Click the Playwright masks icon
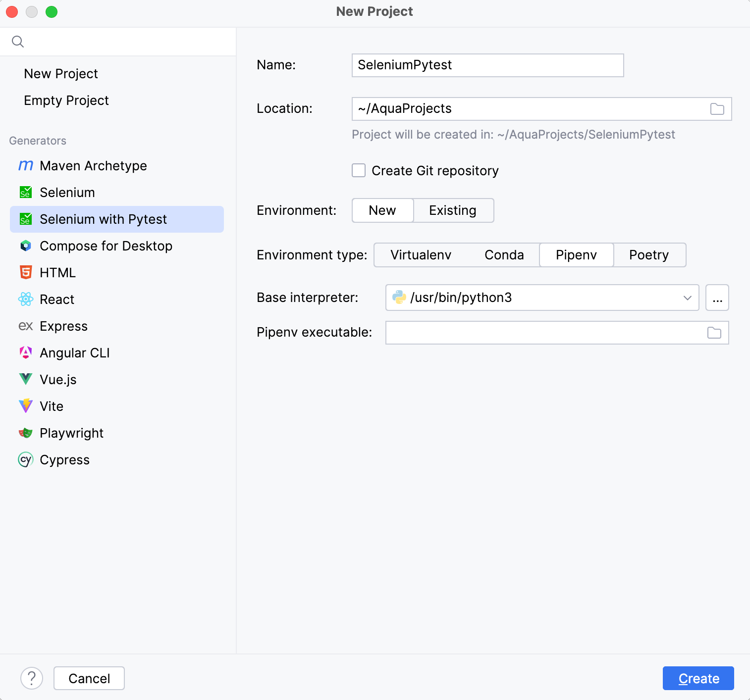 [x=25, y=433]
